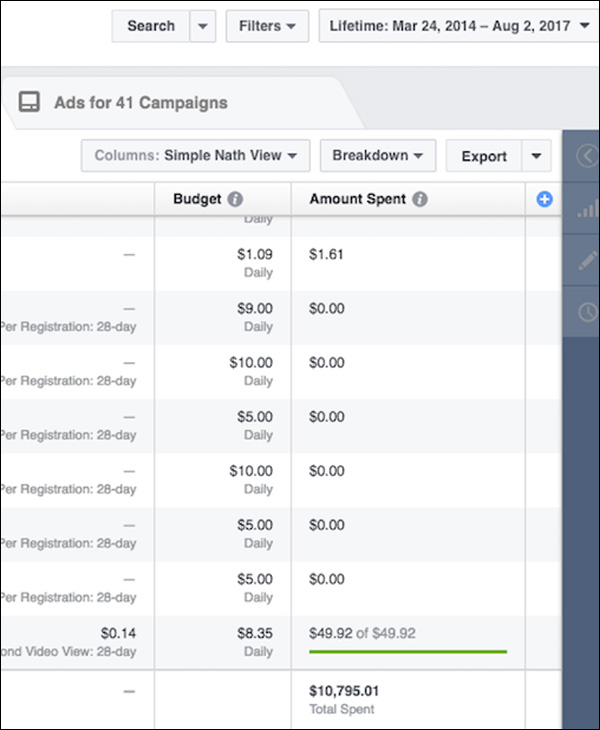Click the green spend progress bar
The image size is (600, 730).
[x=408, y=652]
